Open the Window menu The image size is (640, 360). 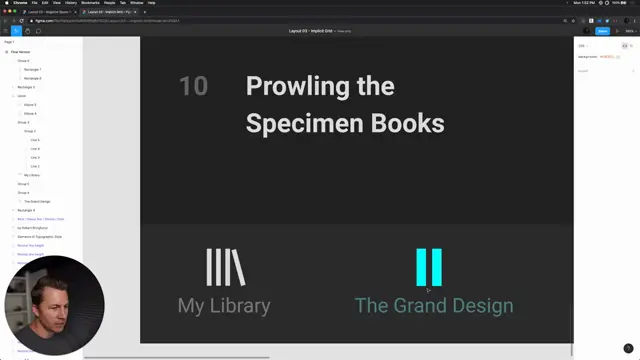(x=137, y=3)
